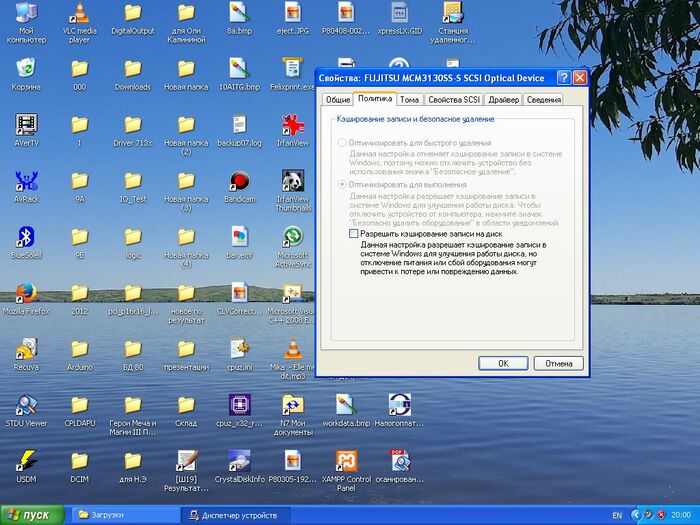Select the BlueSoleil Bluetooth icon

(26, 237)
